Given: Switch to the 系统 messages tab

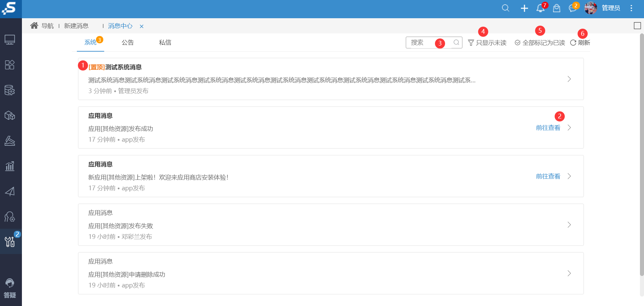Looking at the screenshot, I should coord(90,43).
